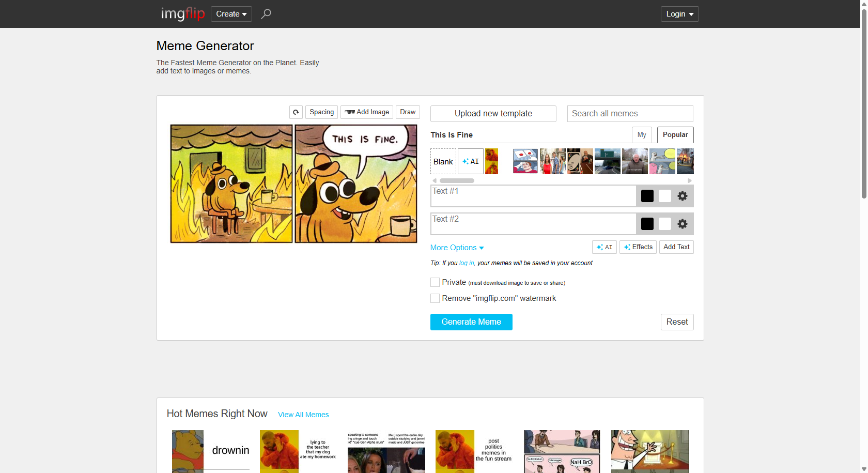Check the Private checkbox
The width and height of the screenshot is (868, 473).
[435, 282]
